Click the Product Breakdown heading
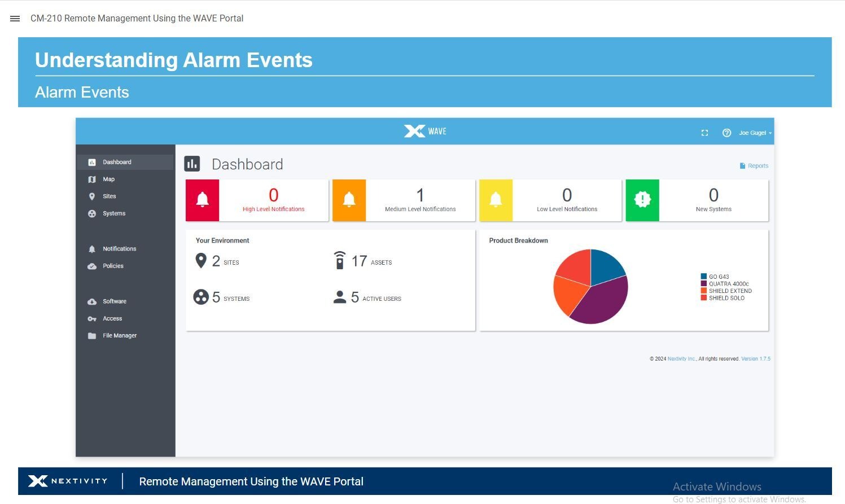Screen dimensions: 845x504 click(x=518, y=240)
